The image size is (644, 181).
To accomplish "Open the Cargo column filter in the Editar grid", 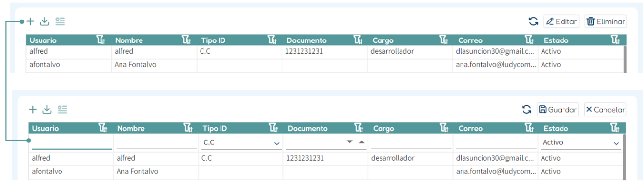I will [443, 40].
